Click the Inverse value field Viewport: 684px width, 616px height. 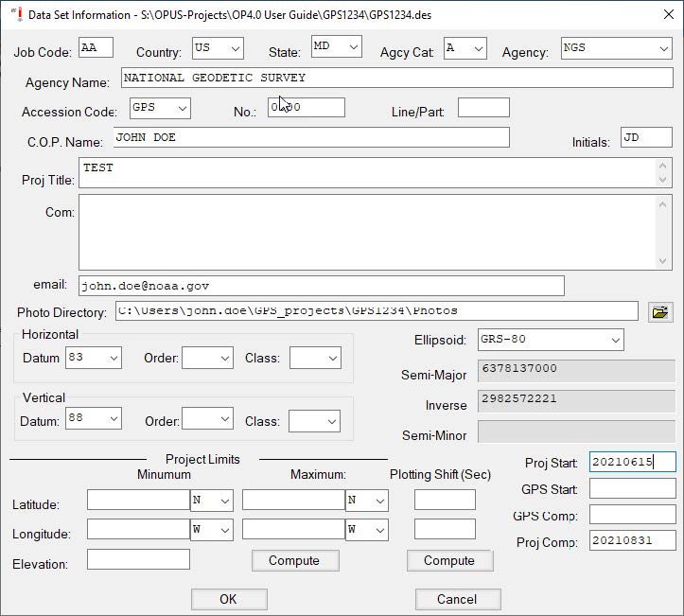click(x=576, y=401)
